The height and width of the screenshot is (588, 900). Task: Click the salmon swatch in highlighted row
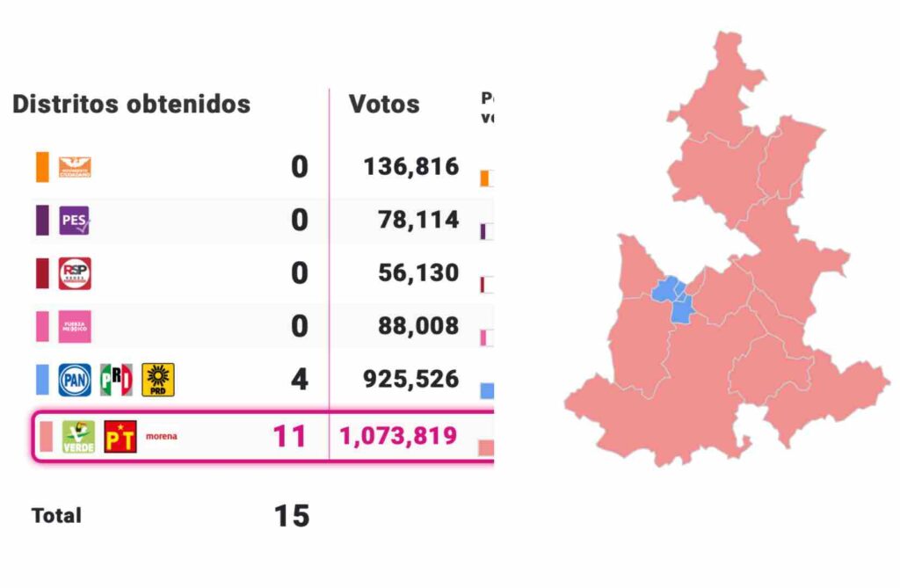(47, 437)
